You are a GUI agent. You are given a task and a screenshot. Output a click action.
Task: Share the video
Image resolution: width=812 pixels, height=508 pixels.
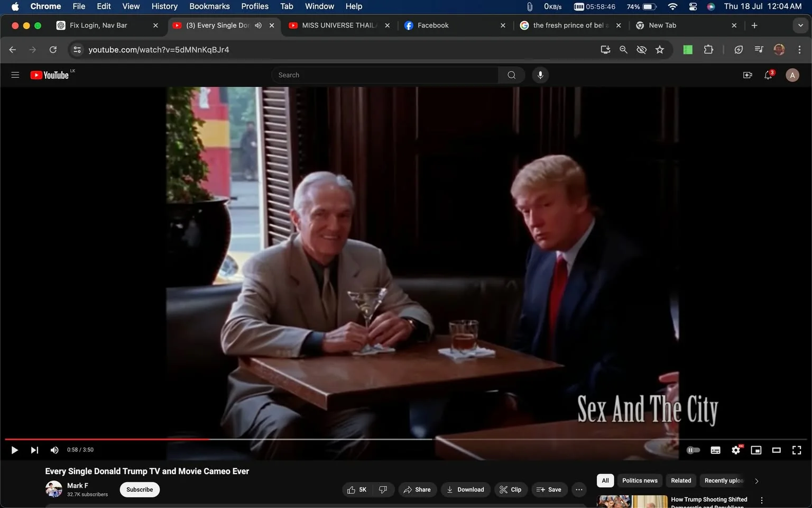(x=418, y=489)
